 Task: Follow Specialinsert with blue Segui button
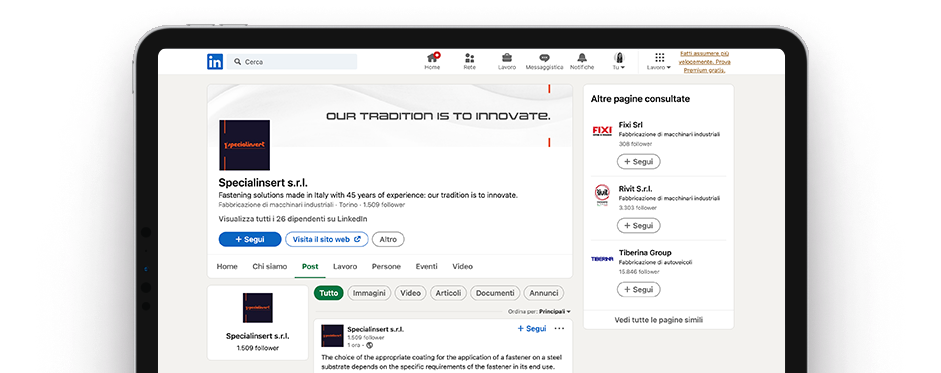(x=250, y=239)
